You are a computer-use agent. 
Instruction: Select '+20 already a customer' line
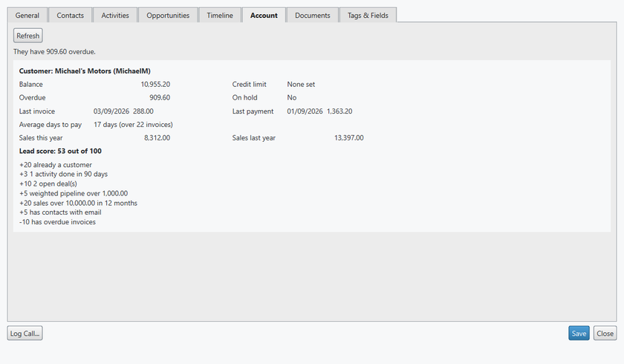pyautogui.click(x=55, y=165)
